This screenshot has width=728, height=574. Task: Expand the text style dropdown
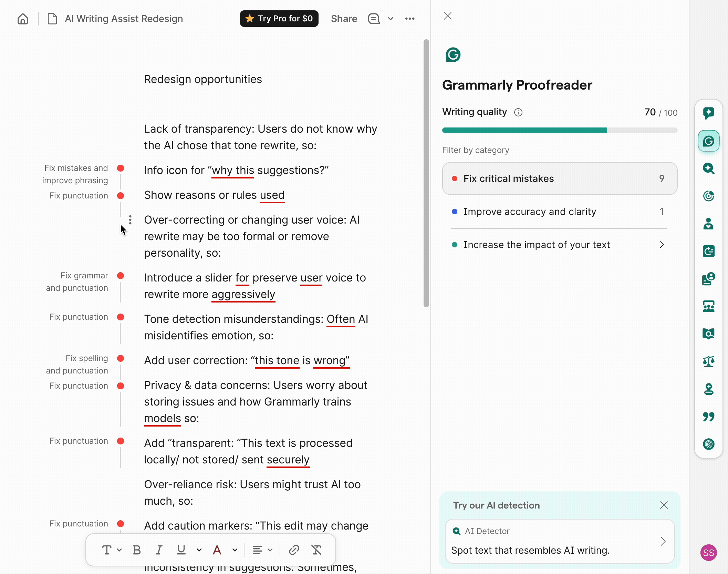(x=112, y=550)
